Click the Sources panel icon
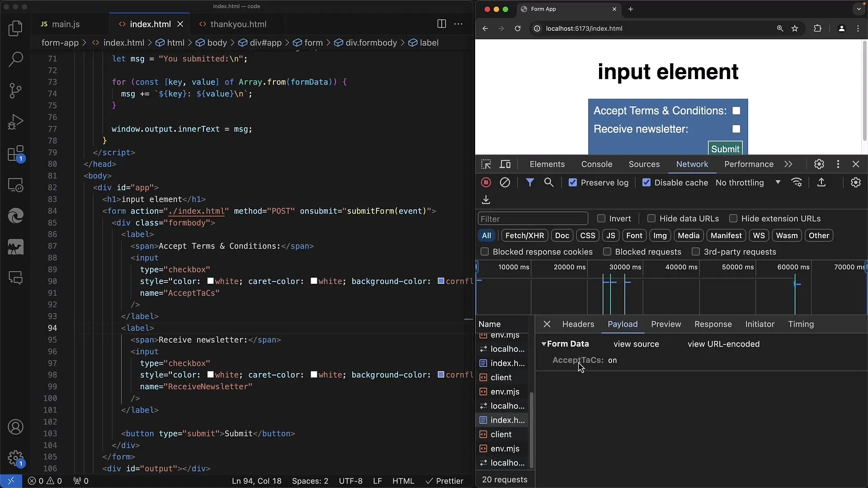The width and height of the screenshot is (868, 488). [644, 164]
